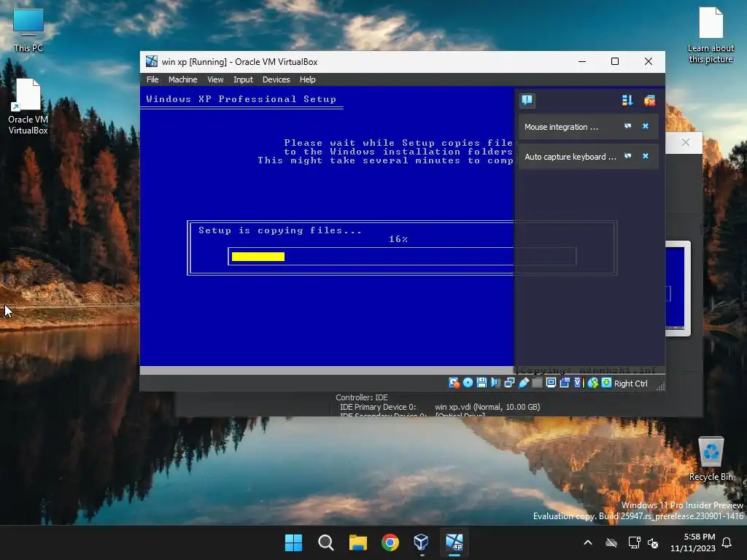
Task: Open the Devices menu
Action: point(276,79)
